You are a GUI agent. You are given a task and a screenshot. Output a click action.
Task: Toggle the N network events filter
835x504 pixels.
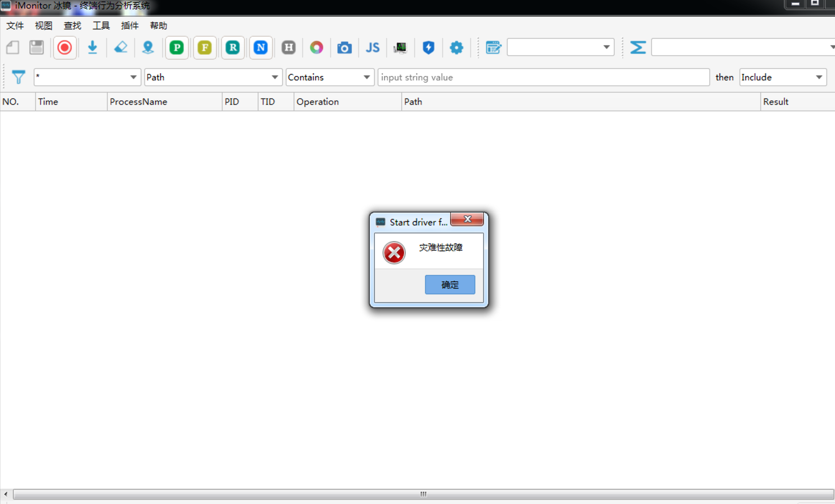(x=260, y=47)
